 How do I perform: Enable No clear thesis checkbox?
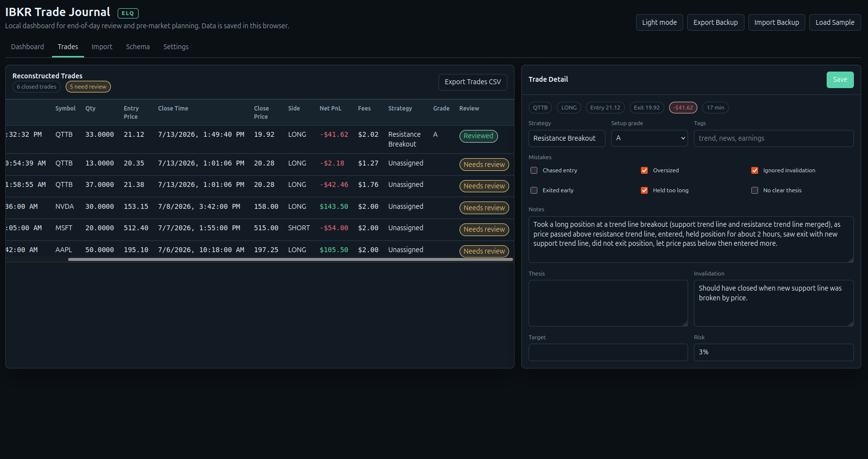755,190
